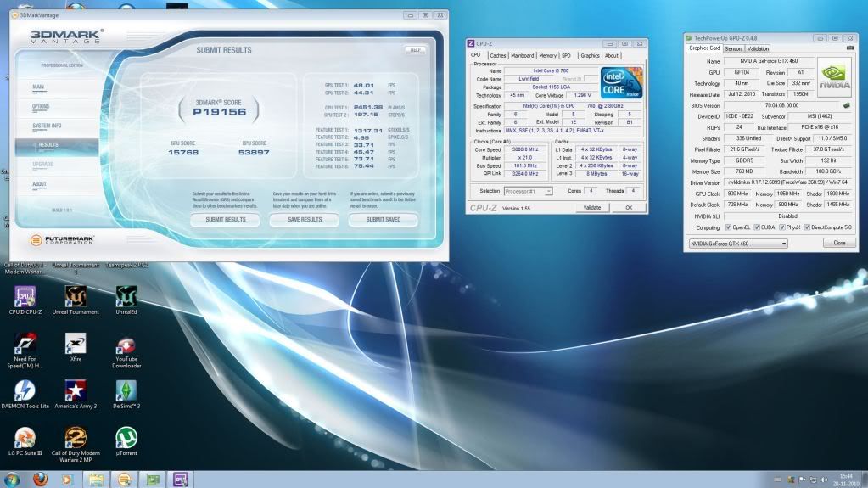Screen dimensions: 868x488
Task: Open the Processor #1 selection dropdown in CPU-Z
Action: pos(528,191)
